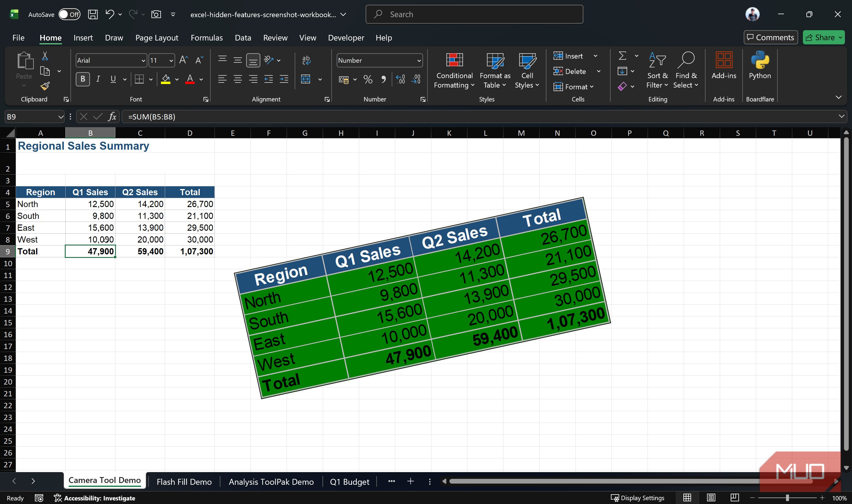Click the Cut scissors icon
Viewport: 852px width, 504px height.
(x=45, y=56)
